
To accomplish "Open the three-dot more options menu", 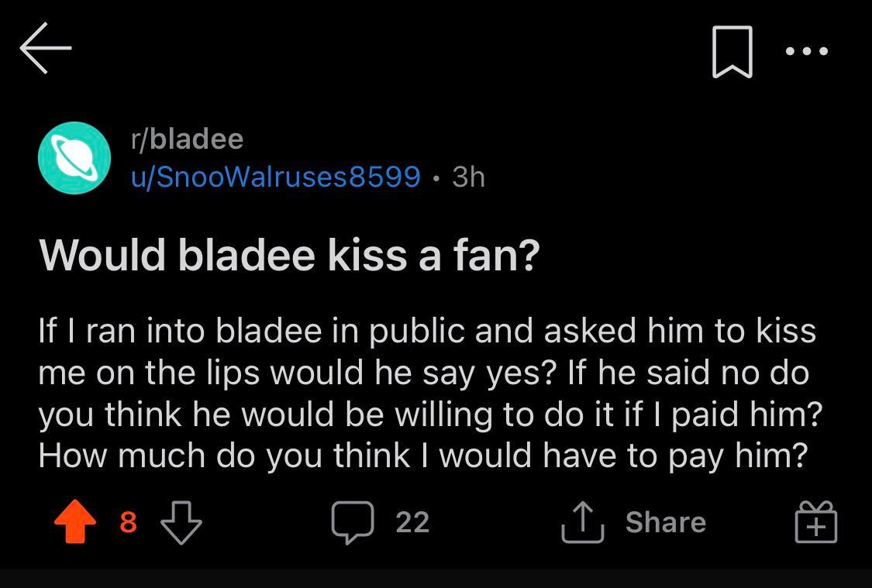I will (806, 52).
